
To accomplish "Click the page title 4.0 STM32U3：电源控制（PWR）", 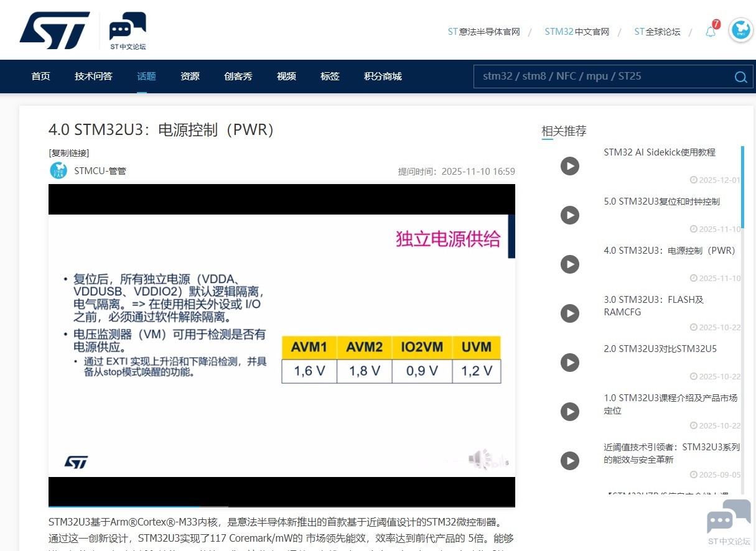I will [162, 130].
